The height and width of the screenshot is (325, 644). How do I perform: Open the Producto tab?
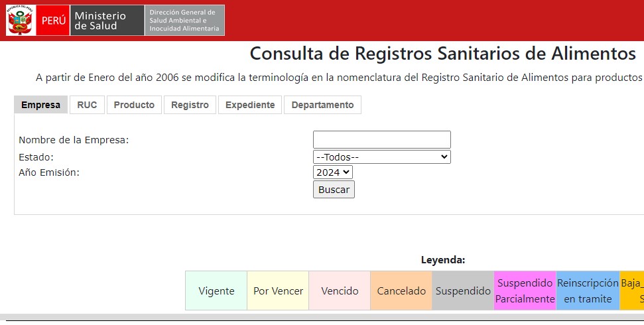click(134, 105)
